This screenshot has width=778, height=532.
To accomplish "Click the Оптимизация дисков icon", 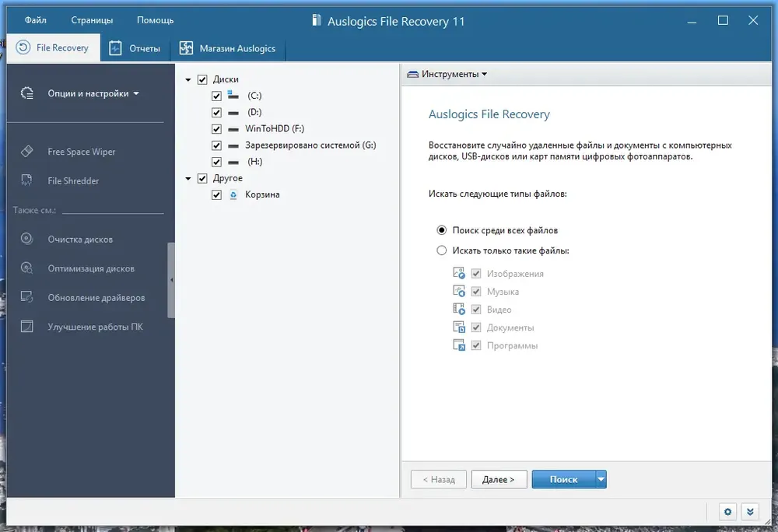I will point(26,268).
